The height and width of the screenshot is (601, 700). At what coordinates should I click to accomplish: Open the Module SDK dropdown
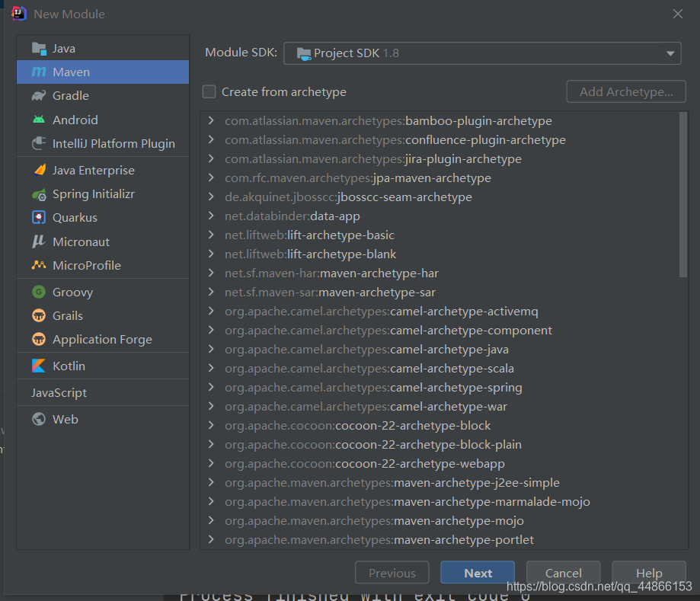click(482, 53)
